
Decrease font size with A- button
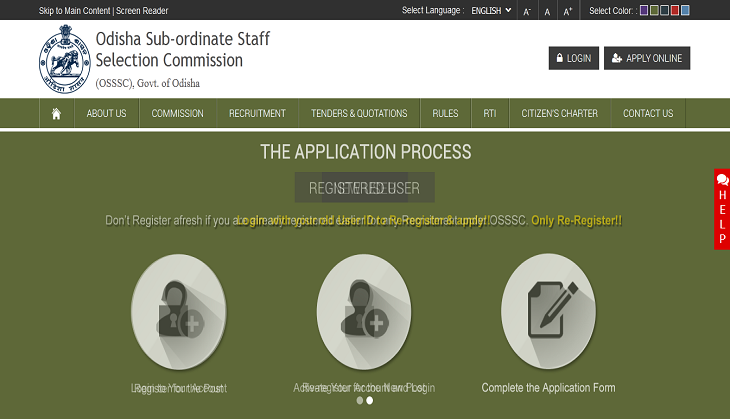[527, 11]
